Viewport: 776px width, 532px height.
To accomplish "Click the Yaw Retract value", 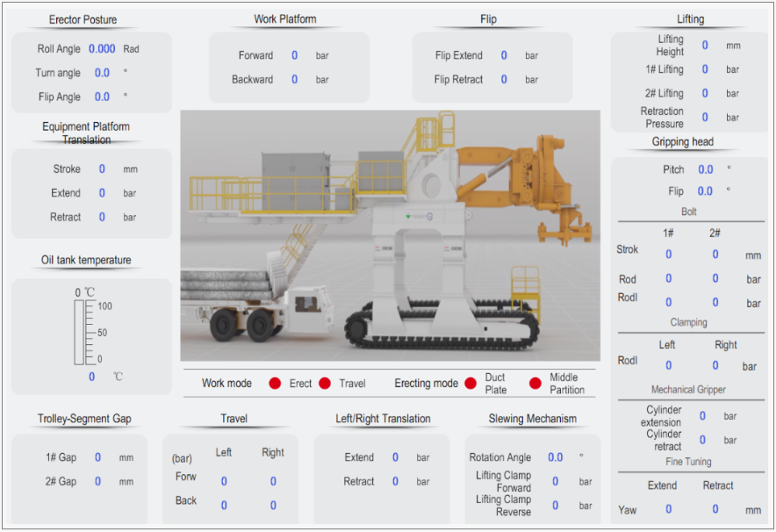I will pyautogui.click(x=715, y=509).
